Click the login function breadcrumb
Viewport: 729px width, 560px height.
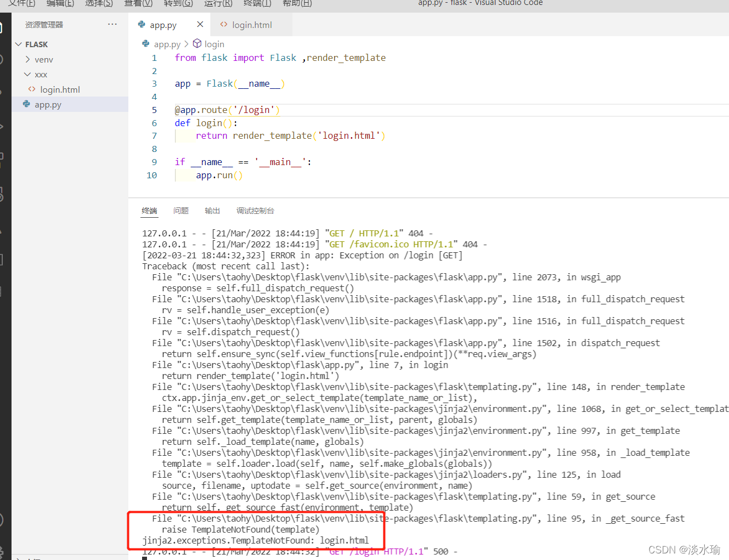click(214, 44)
